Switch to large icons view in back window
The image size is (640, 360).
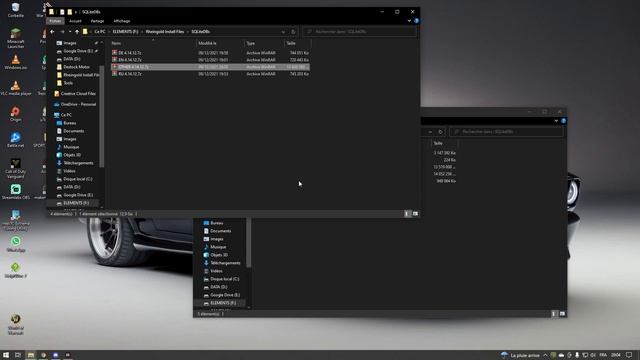[x=562, y=313]
